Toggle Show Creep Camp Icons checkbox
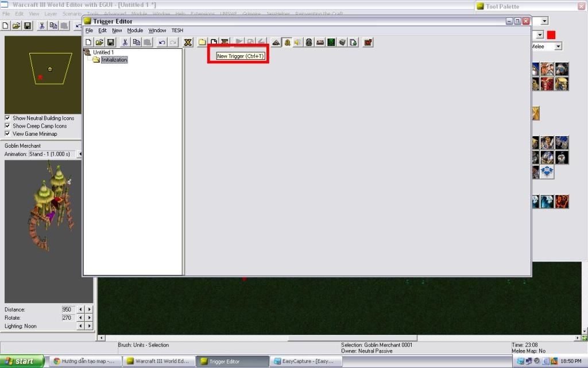The height and width of the screenshot is (368, 588). point(7,126)
